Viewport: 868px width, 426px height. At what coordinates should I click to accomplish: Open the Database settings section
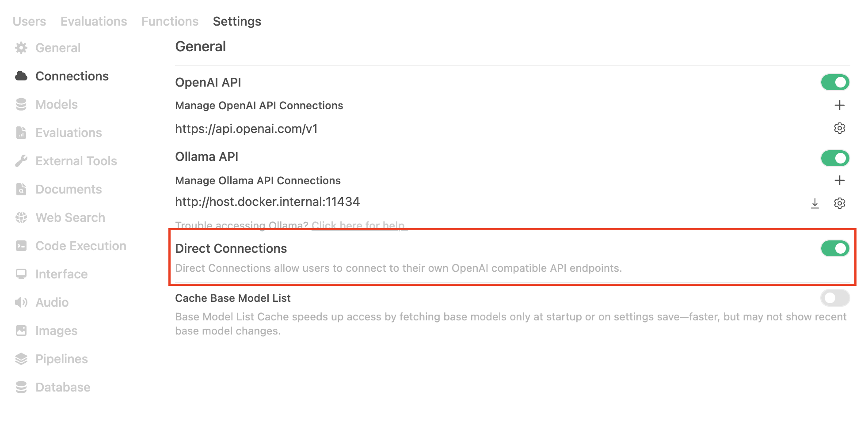tap(63, 387)
